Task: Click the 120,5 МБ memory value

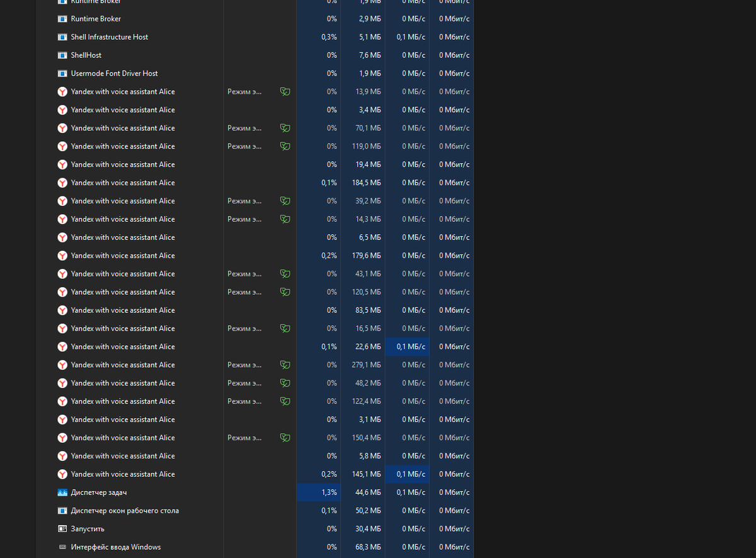Action: pos(367,292)
